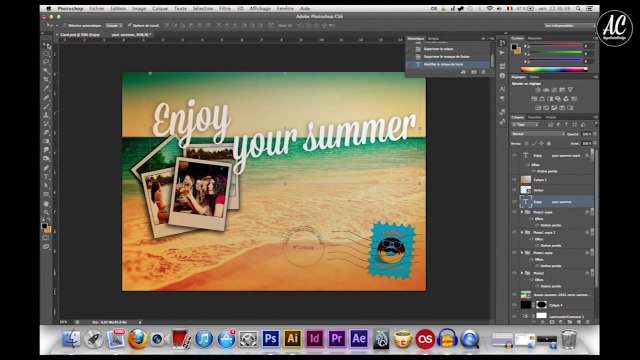Switch to the Nuancier tab

535,38
